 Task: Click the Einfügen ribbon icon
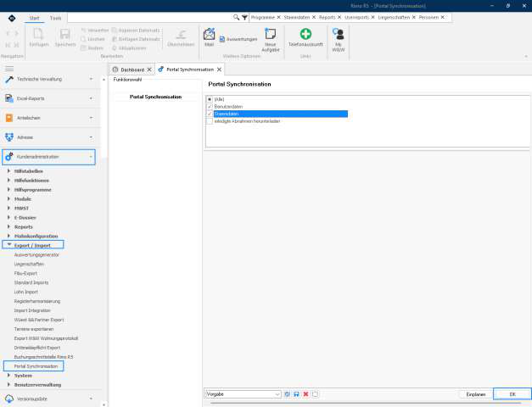pos(38,34)
